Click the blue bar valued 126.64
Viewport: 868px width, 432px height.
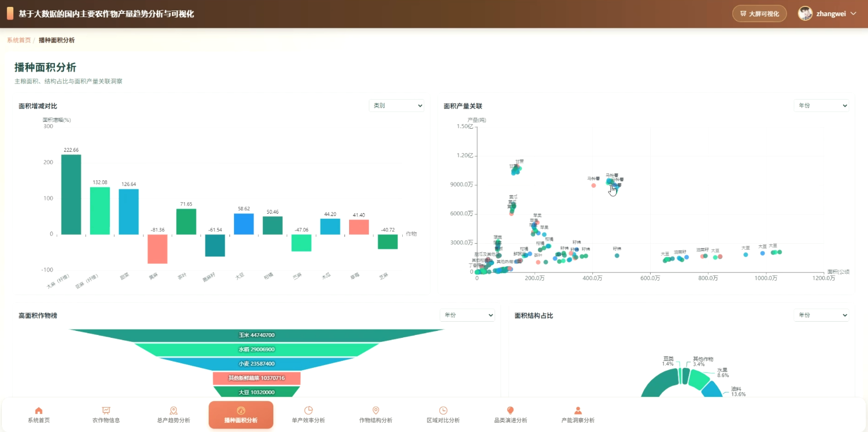pos(129,211)
